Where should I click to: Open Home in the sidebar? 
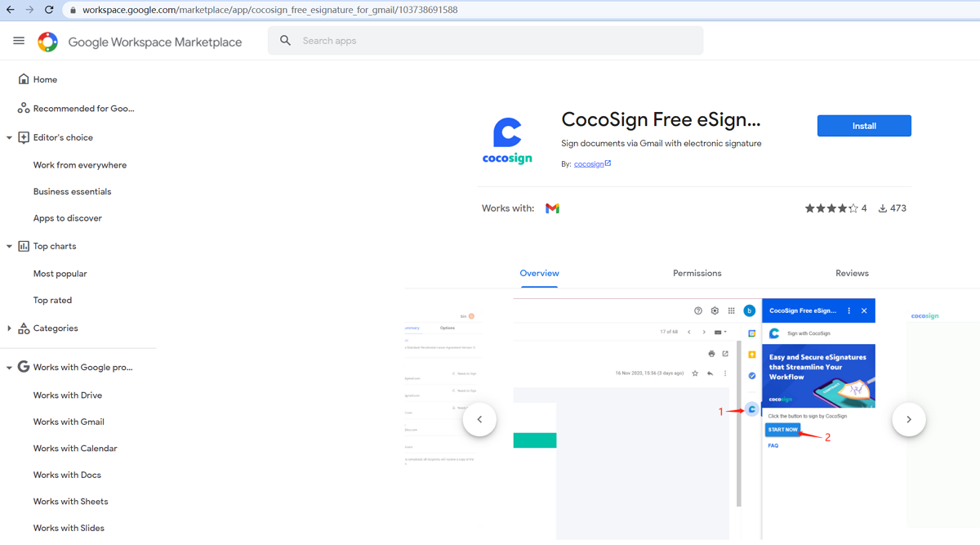pyautogui.click(x=45, y=79)
